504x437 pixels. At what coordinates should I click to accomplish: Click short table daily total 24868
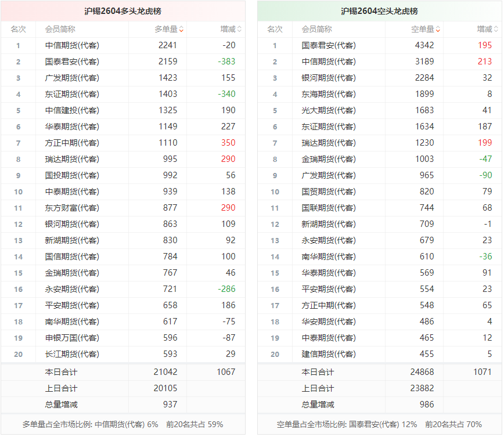point(422,372)
